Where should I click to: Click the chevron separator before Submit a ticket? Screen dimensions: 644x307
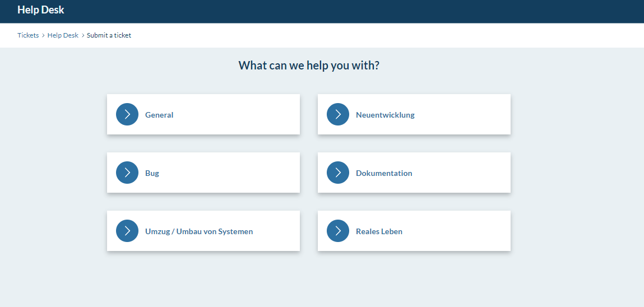(83, 35)
